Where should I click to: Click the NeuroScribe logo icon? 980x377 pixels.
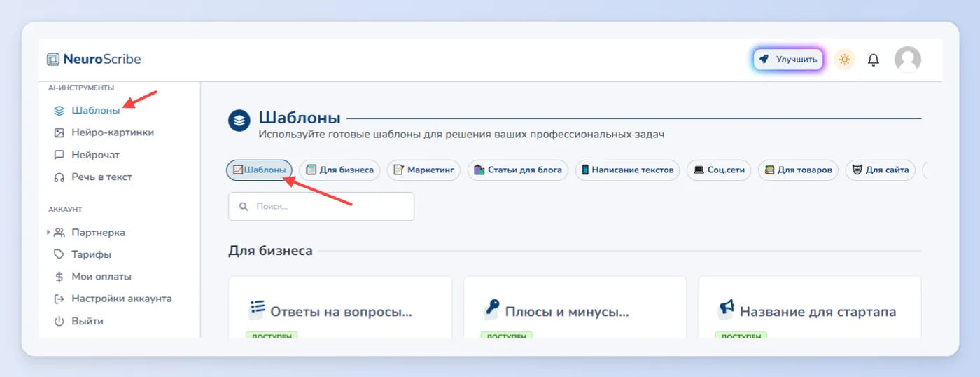pos(53,60)
